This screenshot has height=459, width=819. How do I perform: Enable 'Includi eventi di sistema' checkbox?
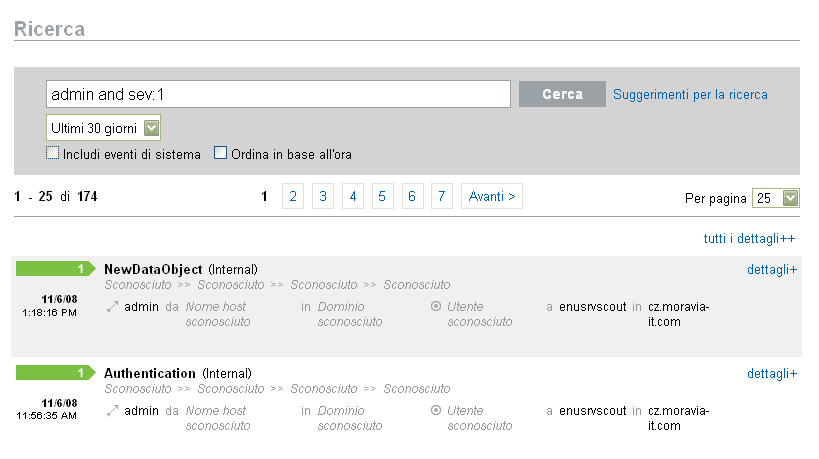[53, 153]
